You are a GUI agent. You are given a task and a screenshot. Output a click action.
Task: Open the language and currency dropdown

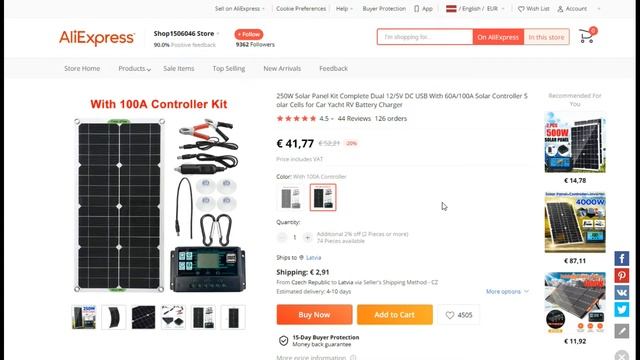coord(475,9)
